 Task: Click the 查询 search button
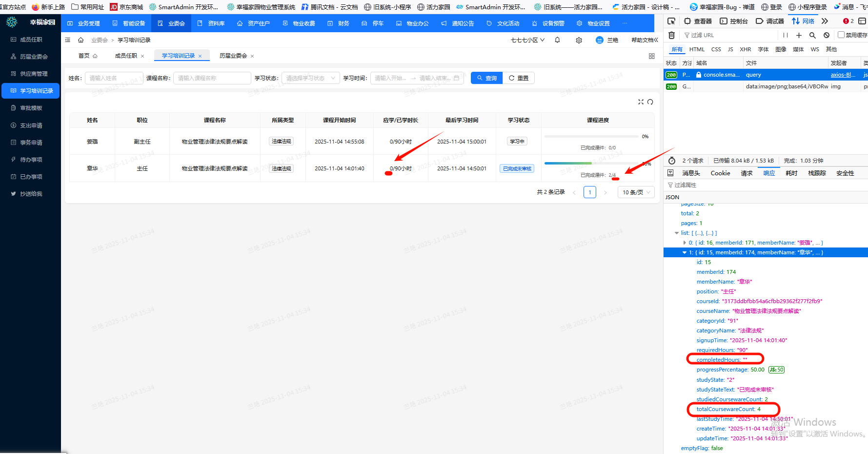(486, 78)
